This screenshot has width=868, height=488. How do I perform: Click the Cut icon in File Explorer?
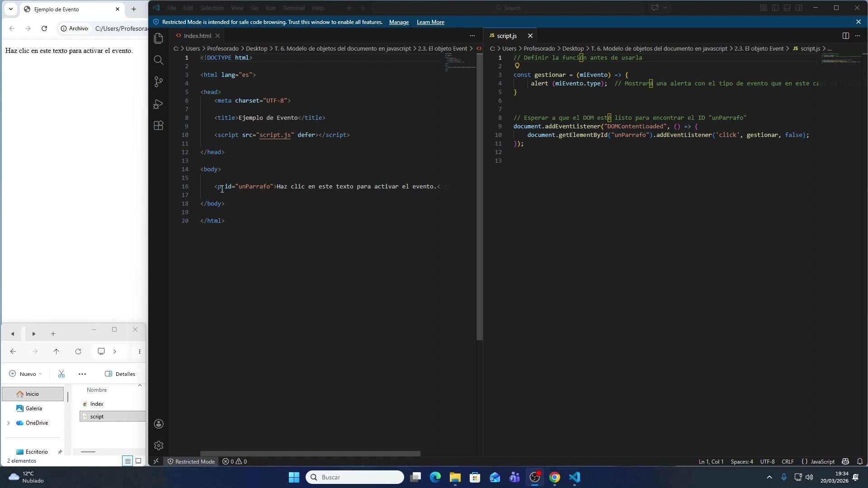click(61, 374)
